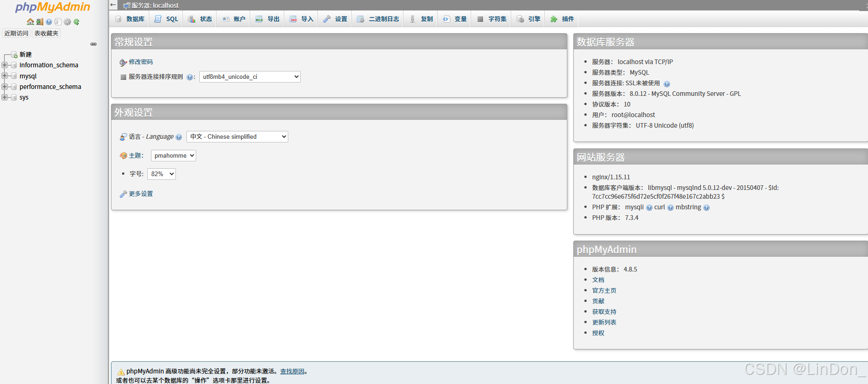The height and width of the screenshot is (384, 868).
Task: Switch to the 变量 tab
Action: point(454,19)
